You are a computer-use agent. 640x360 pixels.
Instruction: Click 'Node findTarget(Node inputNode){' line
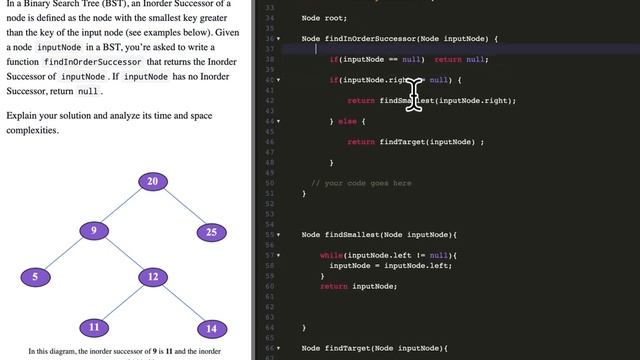pos(375,348)
